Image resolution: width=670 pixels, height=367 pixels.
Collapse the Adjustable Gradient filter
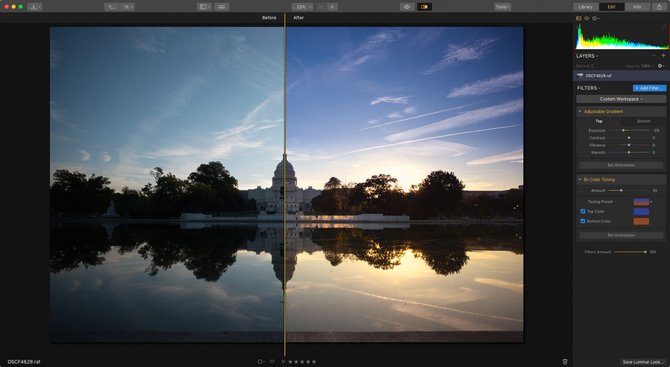(580, 112)
